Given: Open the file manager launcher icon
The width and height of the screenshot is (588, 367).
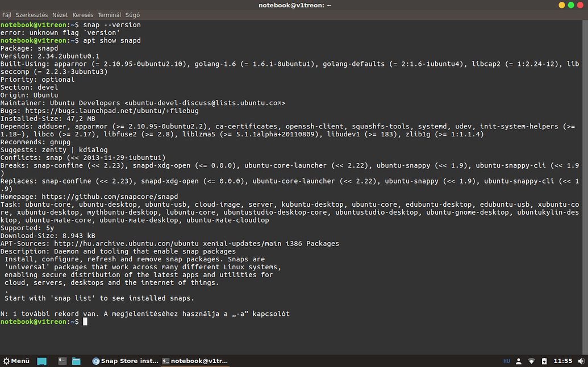Looking at the screenshot, I should point(76,361).
